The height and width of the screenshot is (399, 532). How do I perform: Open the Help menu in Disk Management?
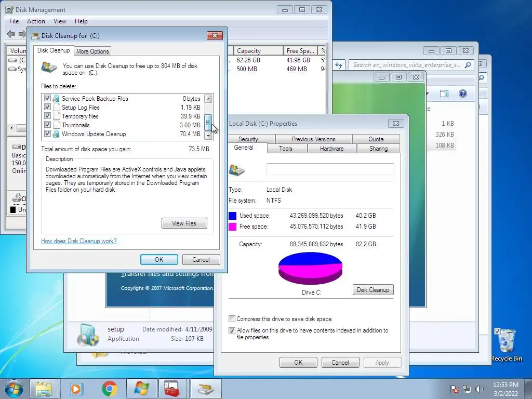81,21
